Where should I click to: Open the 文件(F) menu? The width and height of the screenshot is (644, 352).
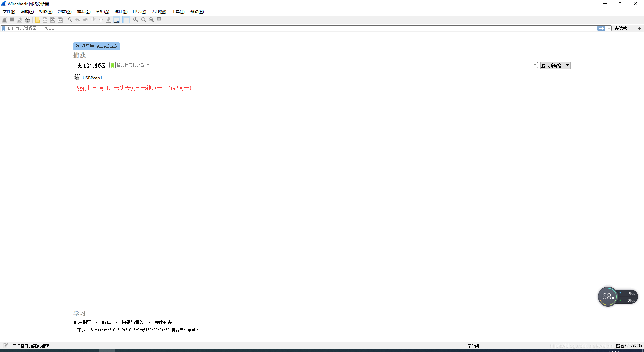point(9,12)
